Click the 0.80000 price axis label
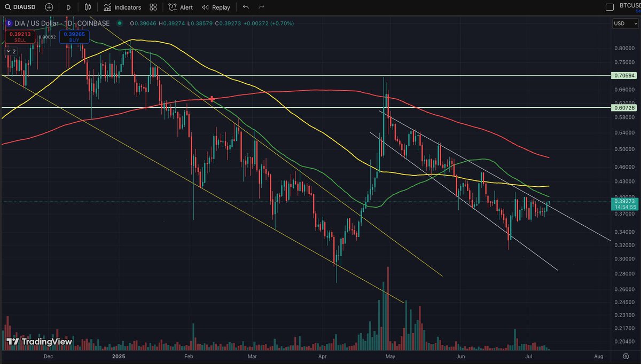 point(623,48)
